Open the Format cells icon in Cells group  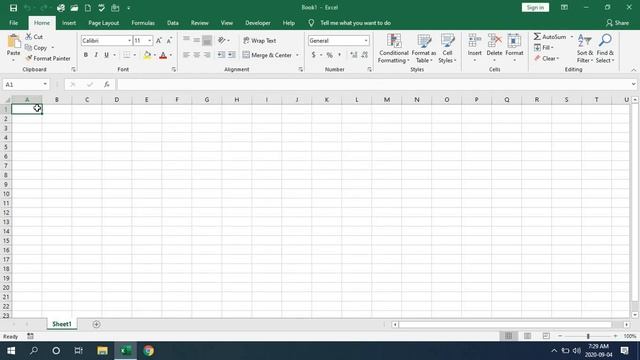click(x=514, y=41)
